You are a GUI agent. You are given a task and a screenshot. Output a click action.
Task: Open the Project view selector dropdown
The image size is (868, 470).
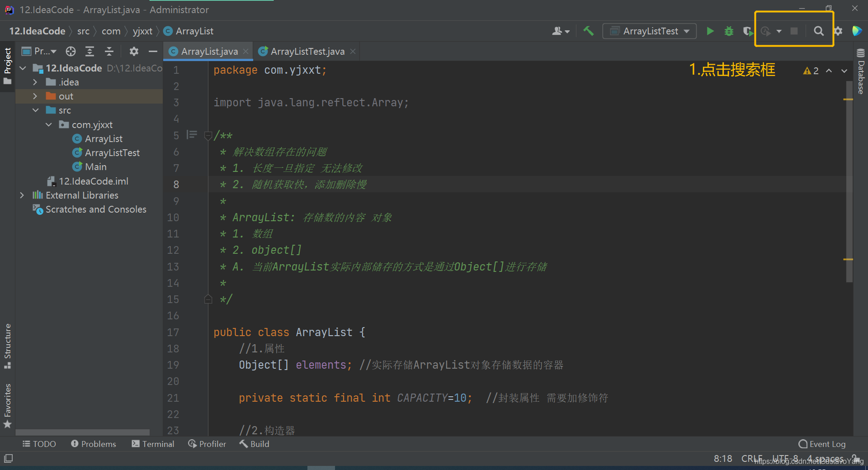pyautogui.click(x=39, y=51)
